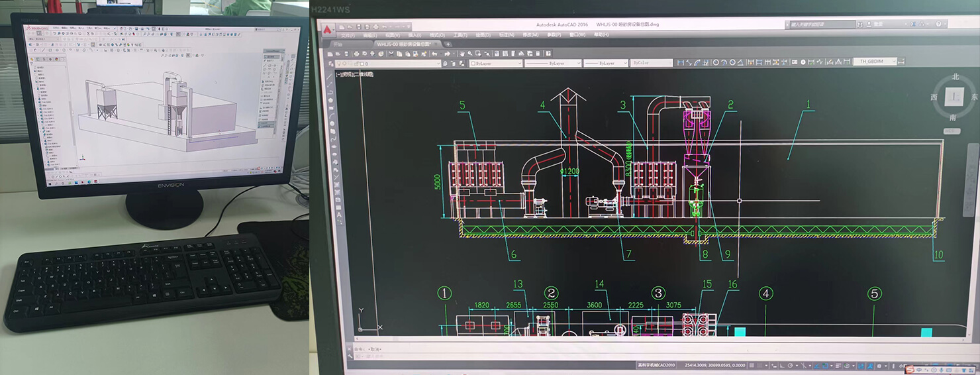This screenshot has height=375, width=980.
Task: Click the Sogou input method icon
Action: (910, 369)
